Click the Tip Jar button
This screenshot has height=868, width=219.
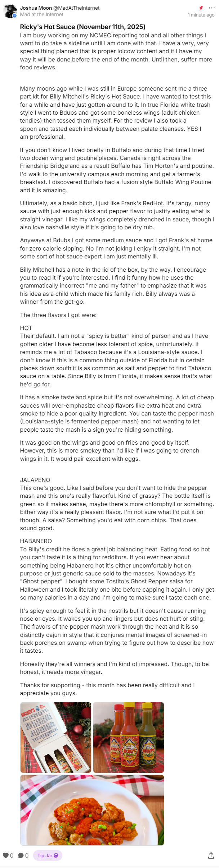(48, 855)
